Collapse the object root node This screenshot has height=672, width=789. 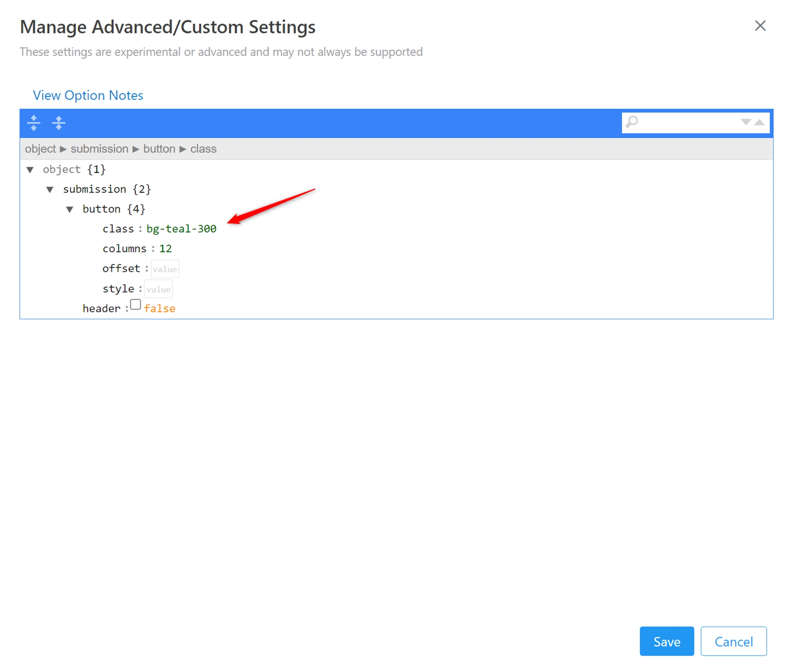click(30, 170)
